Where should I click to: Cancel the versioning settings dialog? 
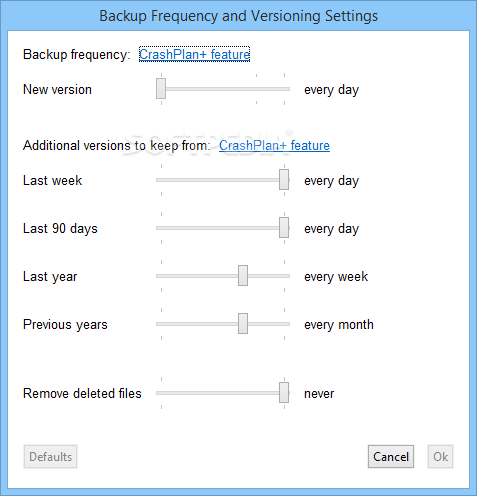coord(391,457)
